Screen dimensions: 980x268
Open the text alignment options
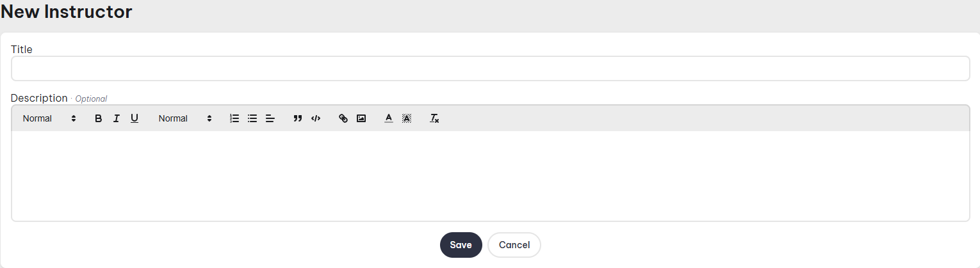pyautogui.click(x=270, y=118)
